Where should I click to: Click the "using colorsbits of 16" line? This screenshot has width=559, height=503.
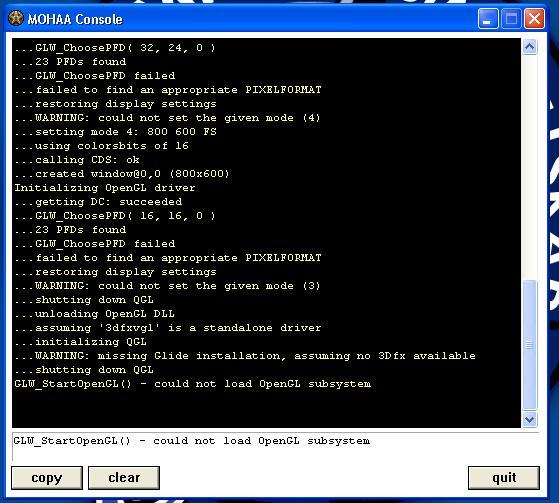point(102,146)
